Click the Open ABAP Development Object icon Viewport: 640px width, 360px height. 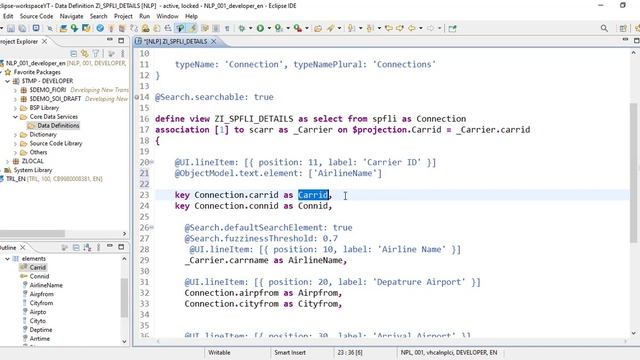pyautogui.click(x=63, y=28)
